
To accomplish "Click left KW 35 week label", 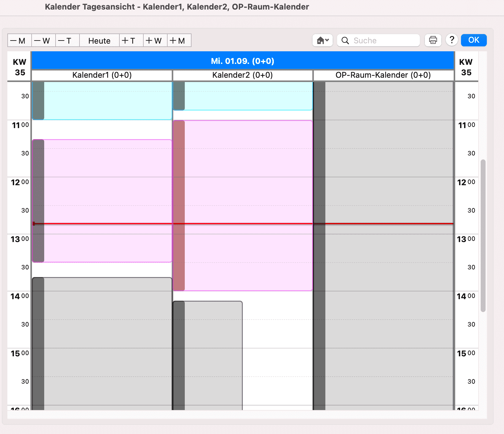I will point(20,67).
